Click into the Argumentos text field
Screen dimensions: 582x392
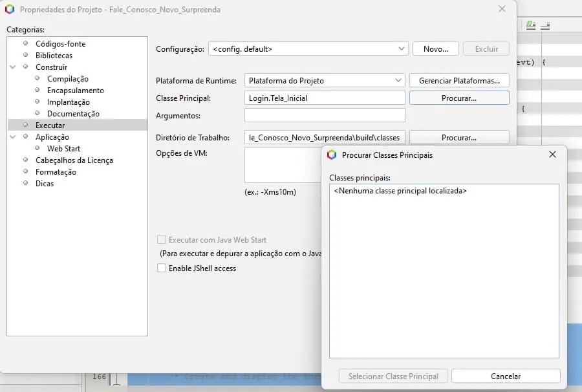(325, 116)
